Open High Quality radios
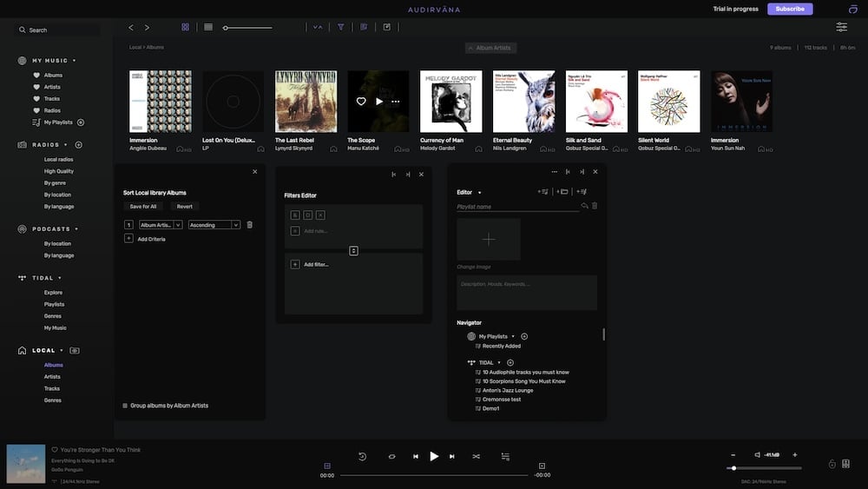 pyautogui.click(x=59, y=171)
